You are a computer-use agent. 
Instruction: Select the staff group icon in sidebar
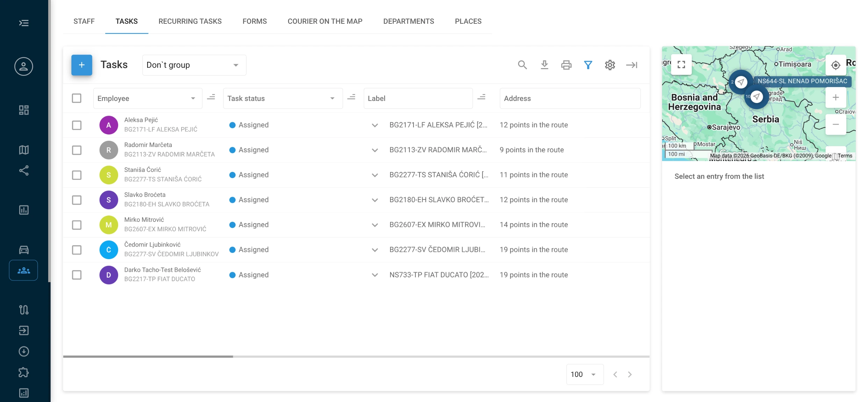pos(23,270)
